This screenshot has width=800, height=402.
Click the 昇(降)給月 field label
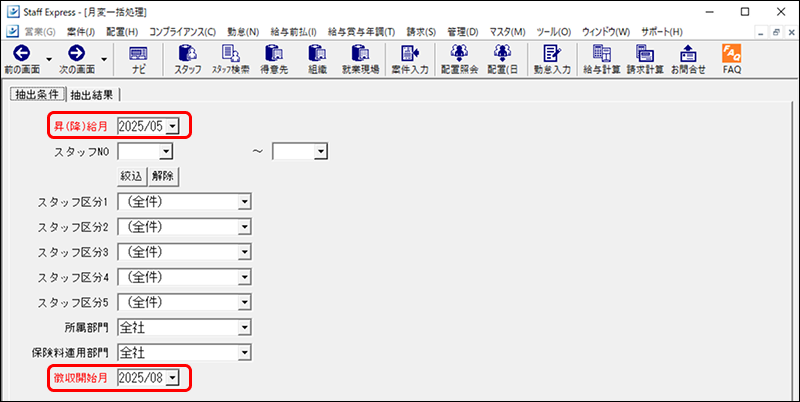(x=81, y=127)
